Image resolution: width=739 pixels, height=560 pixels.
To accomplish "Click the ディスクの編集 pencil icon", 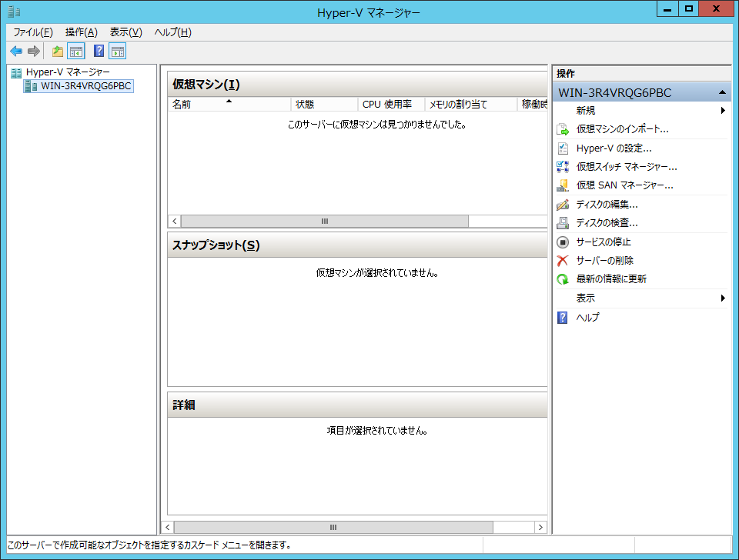I will (x=563, y=205).
